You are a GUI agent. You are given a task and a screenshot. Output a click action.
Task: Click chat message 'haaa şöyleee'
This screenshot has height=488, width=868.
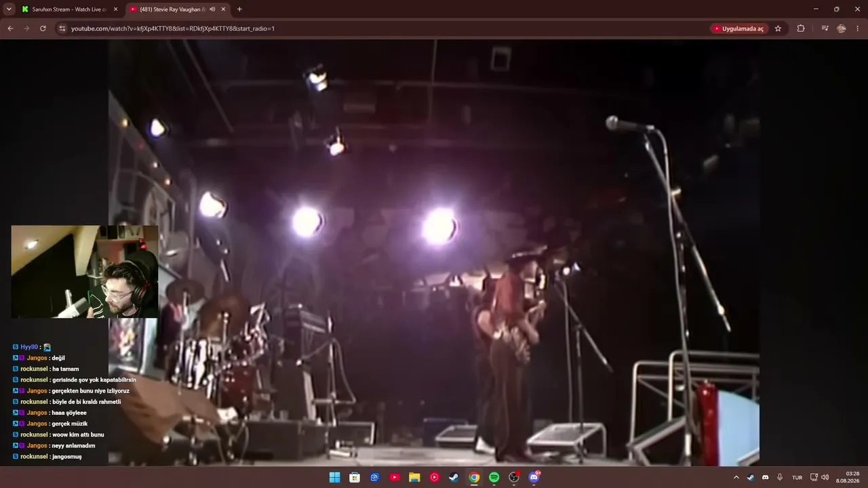coord(68,413)
